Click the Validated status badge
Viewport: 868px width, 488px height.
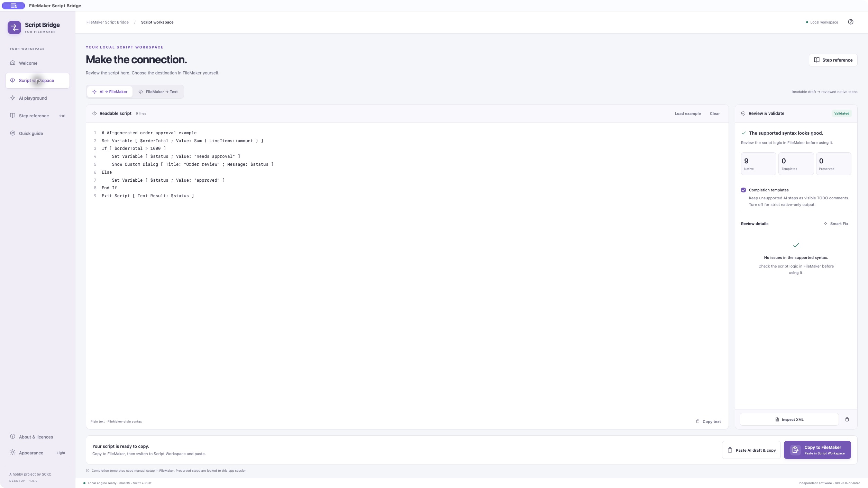[x=841, y=114]
